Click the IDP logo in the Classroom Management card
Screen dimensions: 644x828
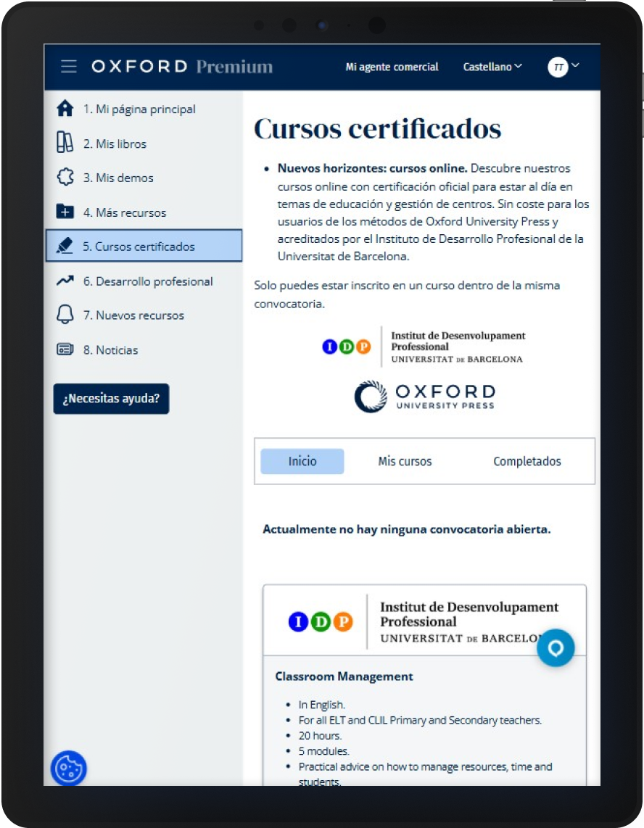point(424,621)
